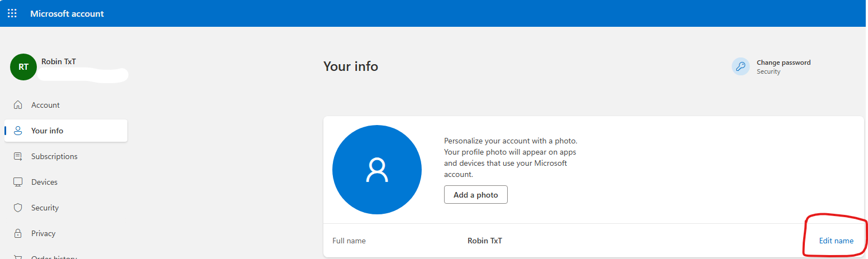The width and height of the screenshot is (868, 259).
Task: Click the Robin TxT full name value
Action: pos(485,241)
